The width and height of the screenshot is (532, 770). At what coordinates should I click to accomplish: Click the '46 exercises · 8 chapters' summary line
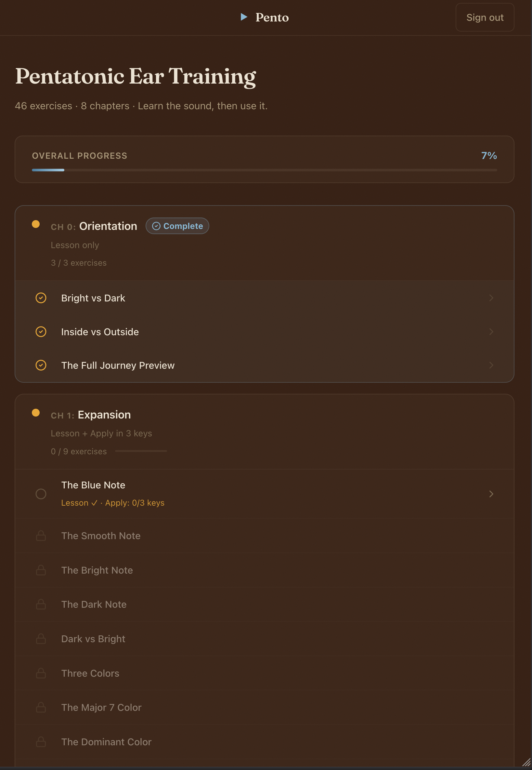pos(141,106)
